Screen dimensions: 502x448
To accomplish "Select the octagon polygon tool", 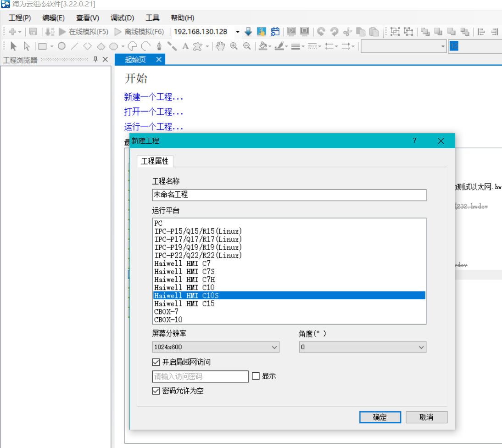I will [113, 46].
